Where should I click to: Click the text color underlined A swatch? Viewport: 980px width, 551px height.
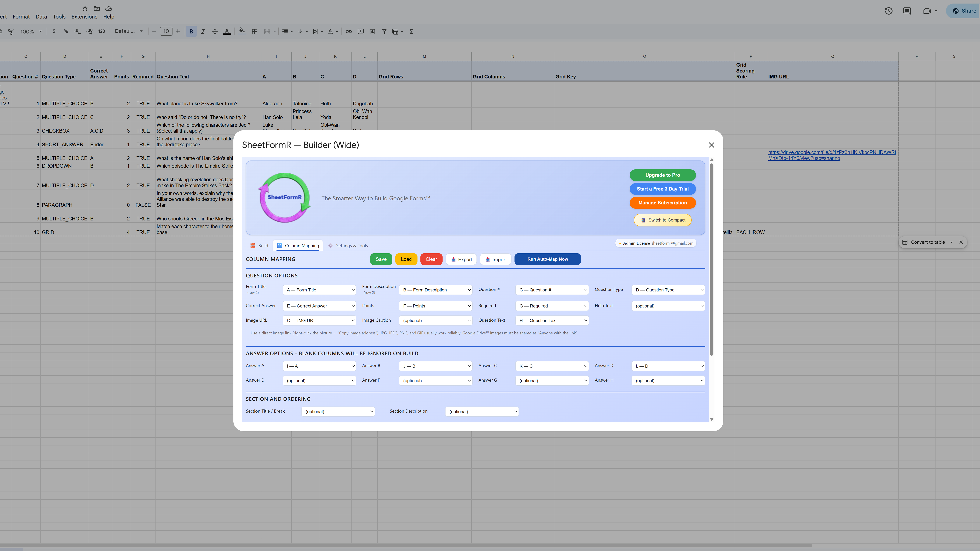pyautogui.click(x=227, y=32)
